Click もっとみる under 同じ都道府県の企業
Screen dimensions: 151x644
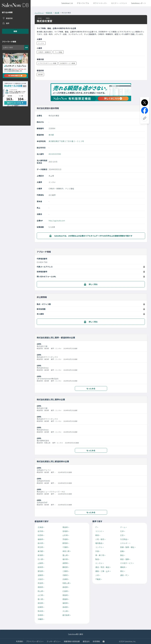click(91, 512)
